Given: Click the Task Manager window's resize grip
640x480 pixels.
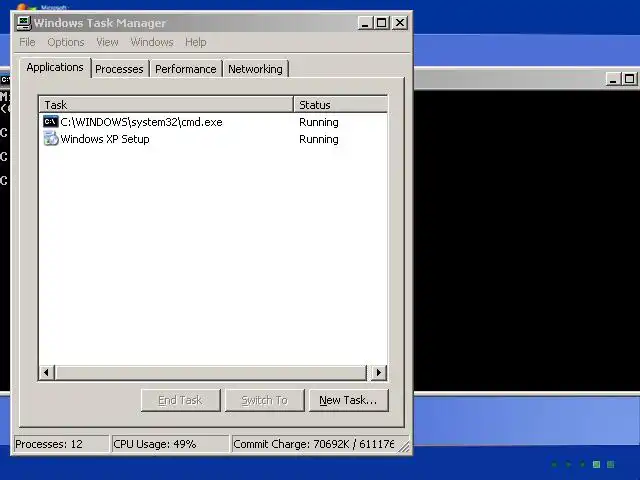Looking at the screenshot, I should [x=405, y=447].
